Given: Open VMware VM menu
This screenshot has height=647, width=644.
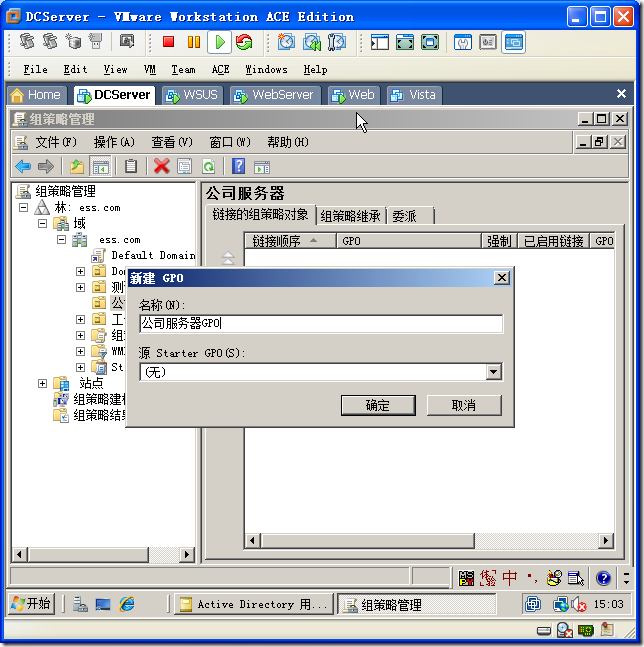Looking at the screenshot, I should (x=150, y=69).
